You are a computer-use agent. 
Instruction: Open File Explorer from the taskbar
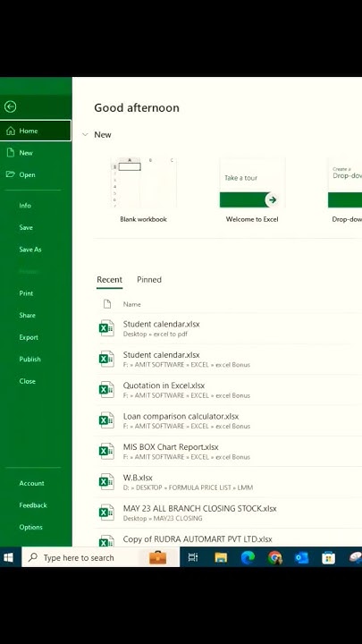click(221, 557)
